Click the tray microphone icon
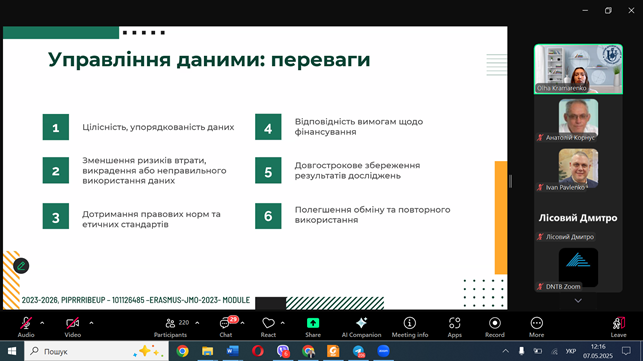This screenshot has height=361, width=643. coord(522,351)
